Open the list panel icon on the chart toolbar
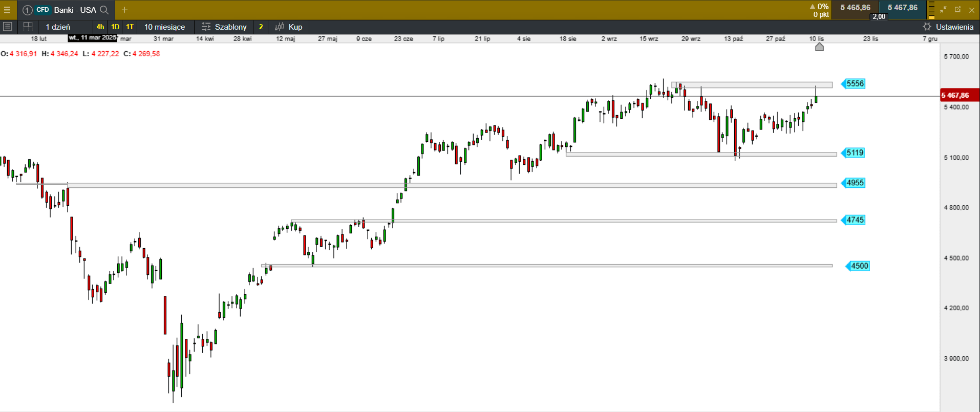Viewport: 980px width, 412px height. tap(8, 27)
